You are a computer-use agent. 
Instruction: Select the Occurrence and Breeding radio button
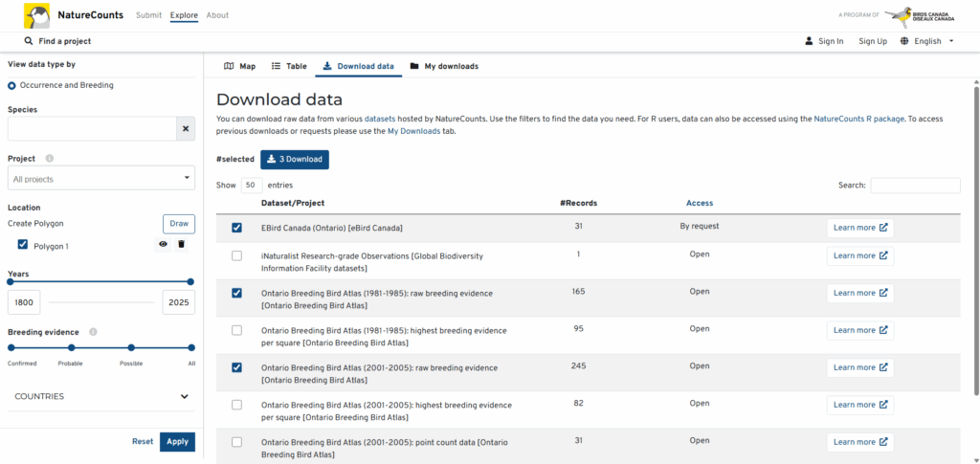coord(11,85)
